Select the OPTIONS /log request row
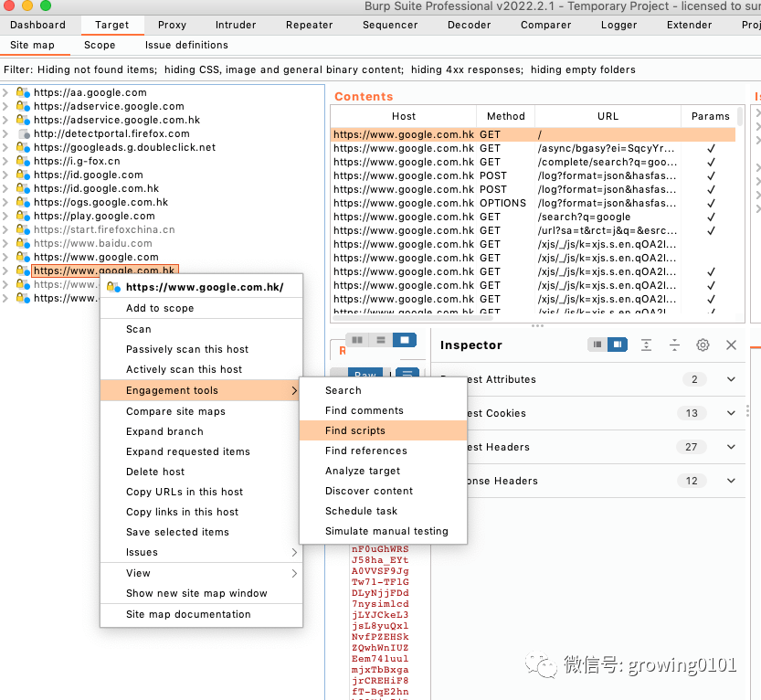 click(x=533, y=203)
